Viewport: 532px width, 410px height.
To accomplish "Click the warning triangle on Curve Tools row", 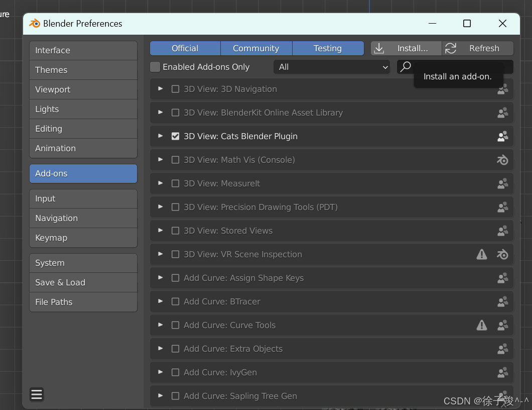I will [x=481, y=325].
